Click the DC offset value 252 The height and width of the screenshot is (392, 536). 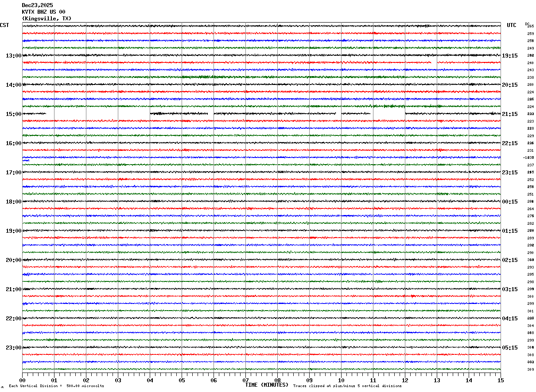coord(530,180)
